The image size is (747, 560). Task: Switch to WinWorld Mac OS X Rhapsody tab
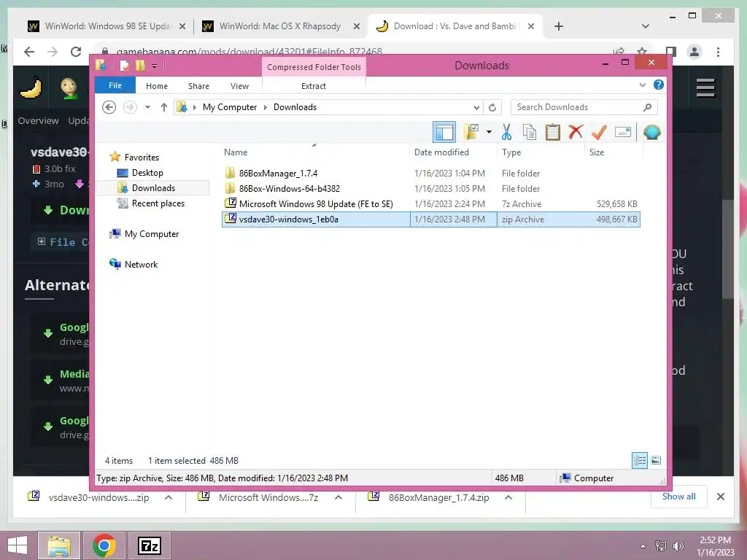(279, 26)
